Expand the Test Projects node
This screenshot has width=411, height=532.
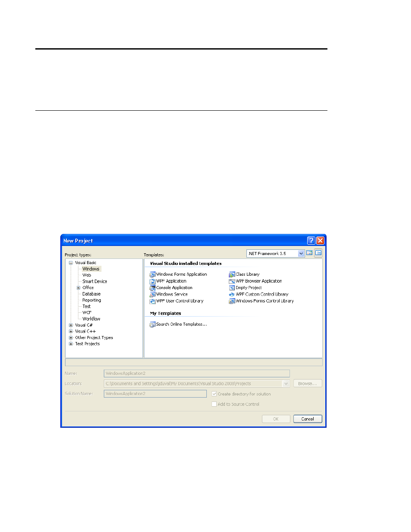[71, 344]
